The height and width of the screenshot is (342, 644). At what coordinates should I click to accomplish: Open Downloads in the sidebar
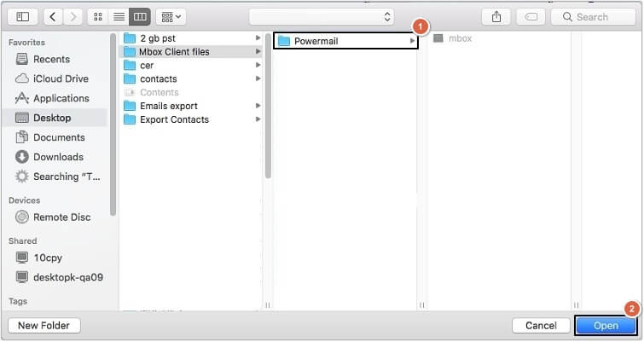tap(55, 157)
